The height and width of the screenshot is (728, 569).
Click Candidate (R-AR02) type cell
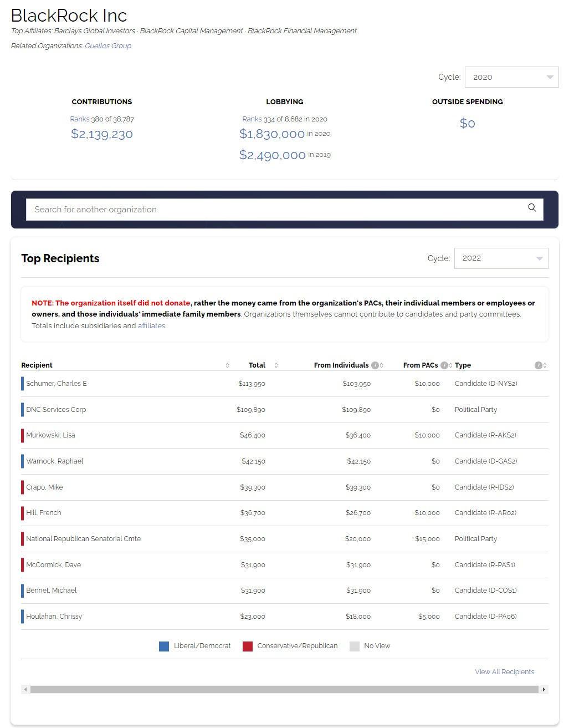[485, 513]
